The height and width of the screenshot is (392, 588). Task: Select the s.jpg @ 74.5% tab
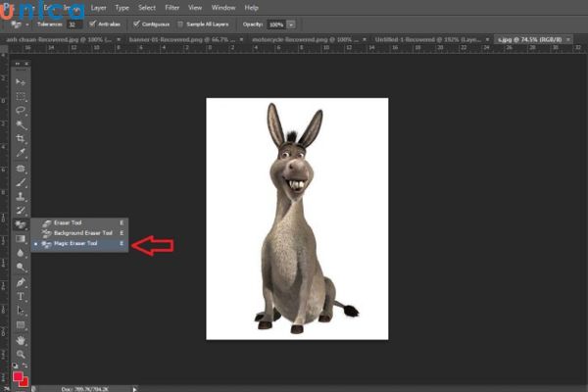tap(529, 39)
